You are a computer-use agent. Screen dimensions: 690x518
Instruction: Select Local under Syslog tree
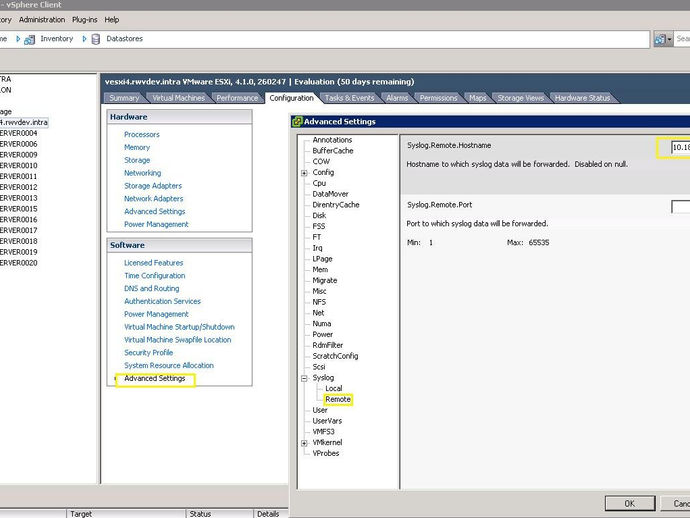click(x=334, y=388)
